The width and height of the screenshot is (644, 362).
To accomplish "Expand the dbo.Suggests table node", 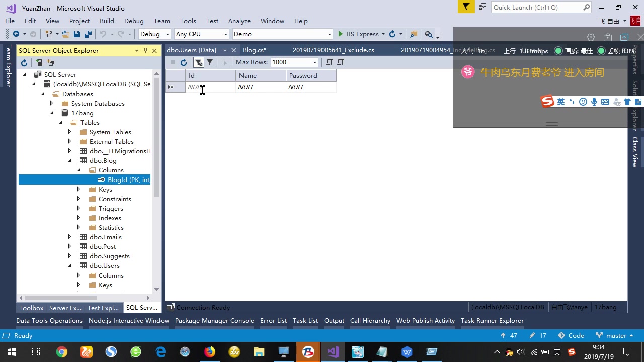I will click(70, 256).
